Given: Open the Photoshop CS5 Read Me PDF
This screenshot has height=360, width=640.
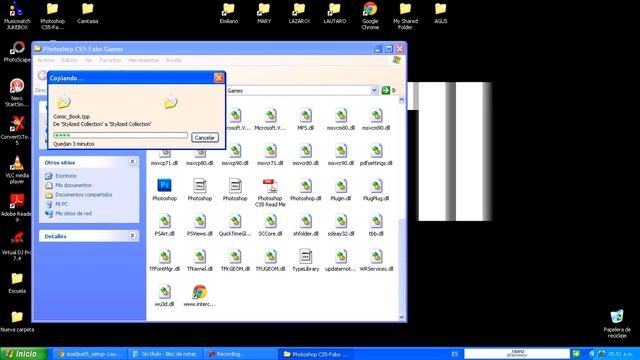Looking at the screenshot, I should click(x=270, y=193).
